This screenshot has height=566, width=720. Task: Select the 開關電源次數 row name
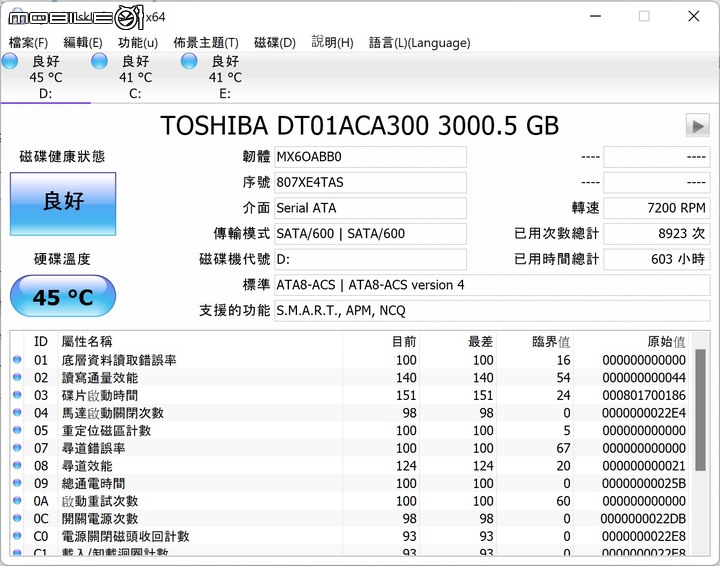tap(100, 519)
